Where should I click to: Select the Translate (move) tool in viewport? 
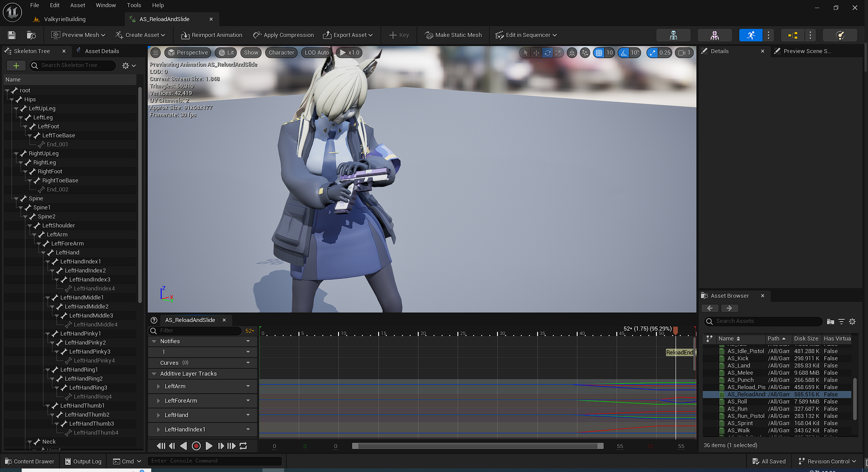[x=536, y=53]
